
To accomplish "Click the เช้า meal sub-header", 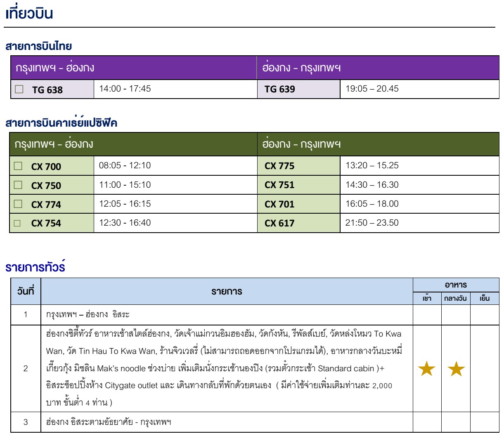I will click(x=427, y=298).
